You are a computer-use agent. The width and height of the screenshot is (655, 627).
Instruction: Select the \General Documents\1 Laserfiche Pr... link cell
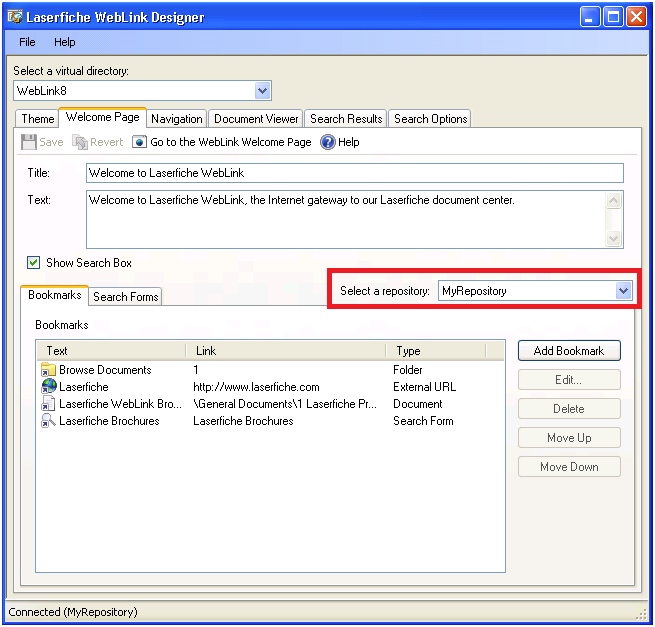pyautogui.click(x=285, y=404)
